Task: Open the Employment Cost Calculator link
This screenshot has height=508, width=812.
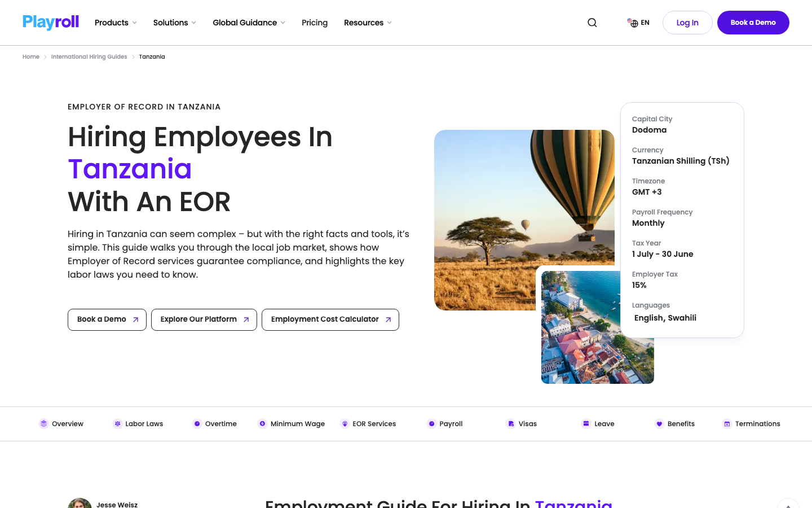Action: [x=330, y=319]
